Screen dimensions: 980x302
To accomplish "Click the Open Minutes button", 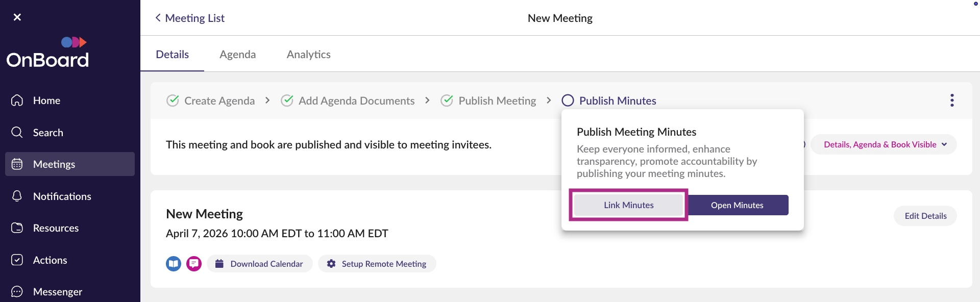I will [737, 205].
